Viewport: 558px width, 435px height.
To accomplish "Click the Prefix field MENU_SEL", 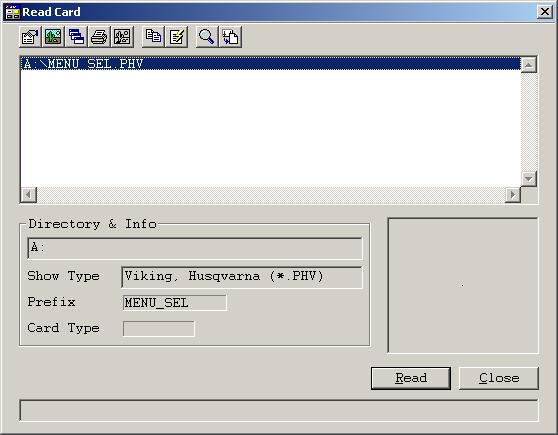I will (174, 303).
